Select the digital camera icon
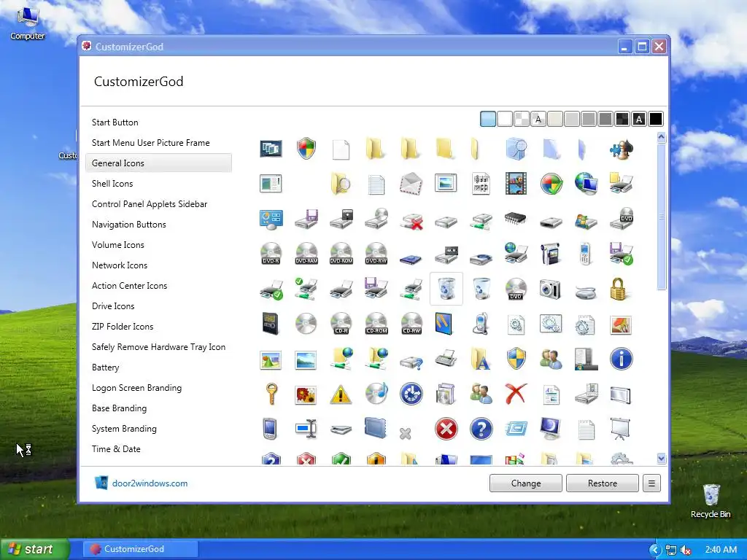 551,289
